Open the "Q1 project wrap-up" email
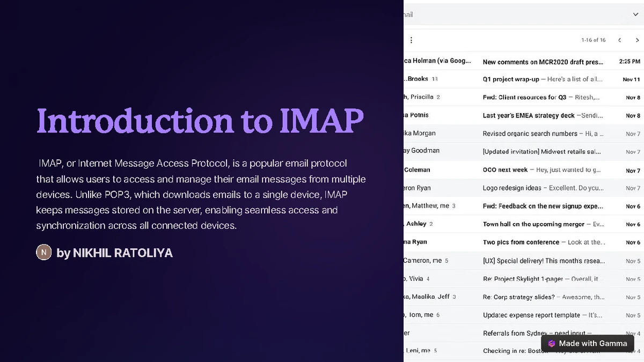 523,79
